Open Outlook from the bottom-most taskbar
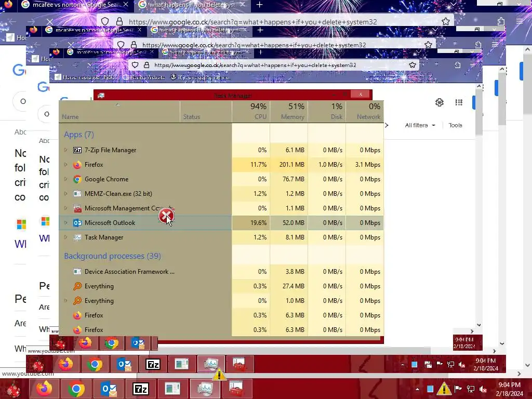This screenshot has width=532, height=399. click(x=109, y=389)
